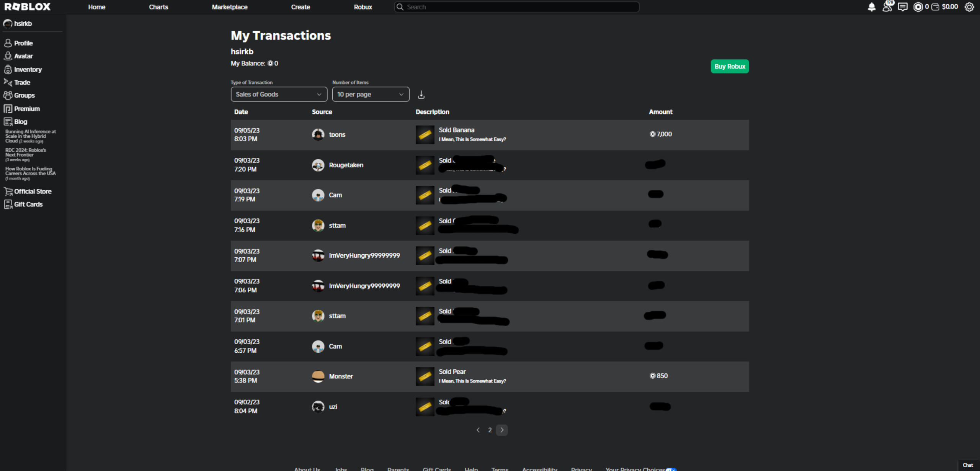Click the Sold Banana description text
980x471 pixels.
click(x=456, y=130)
